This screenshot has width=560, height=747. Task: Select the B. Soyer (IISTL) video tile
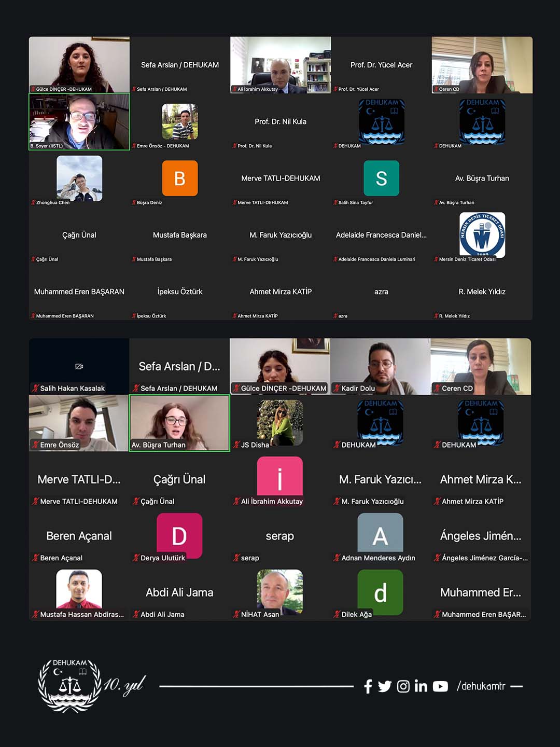tap(79, 121)
